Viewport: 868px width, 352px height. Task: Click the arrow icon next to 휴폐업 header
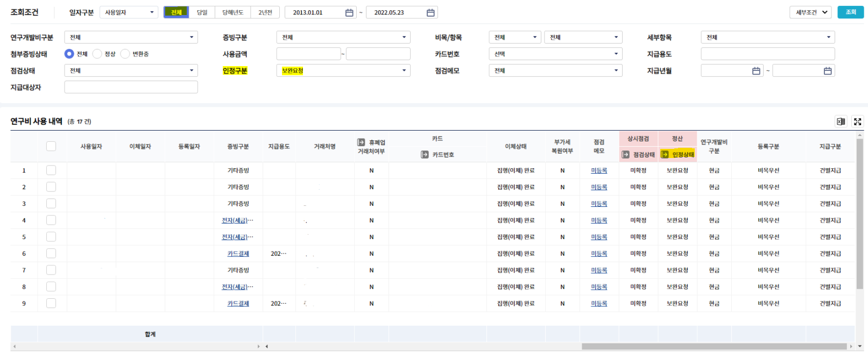coord(361,142)
